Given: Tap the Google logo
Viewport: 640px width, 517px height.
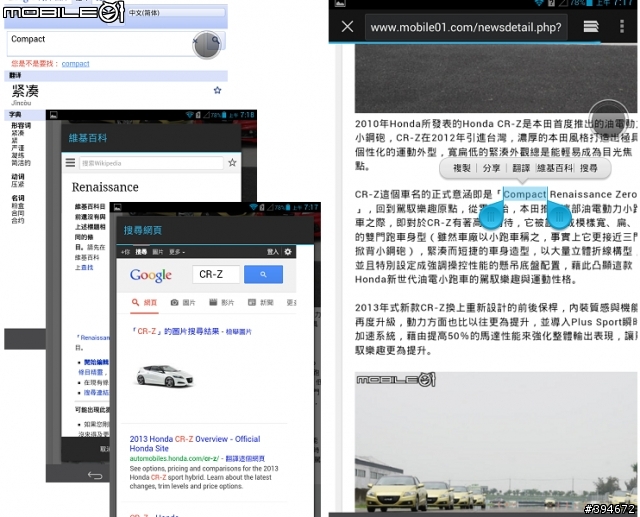Looking at the screenshot, I should coord(151,275).
